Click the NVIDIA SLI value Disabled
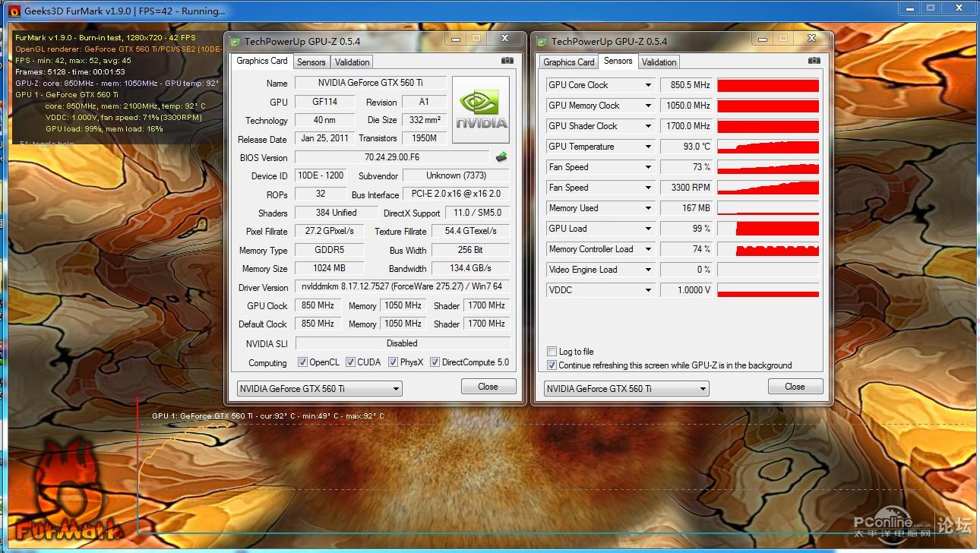Viewport: 980px width, 553px height. [402, 343]
